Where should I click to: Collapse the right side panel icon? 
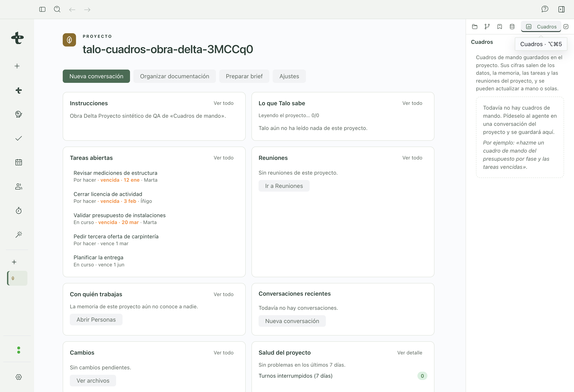click(561, 9)
